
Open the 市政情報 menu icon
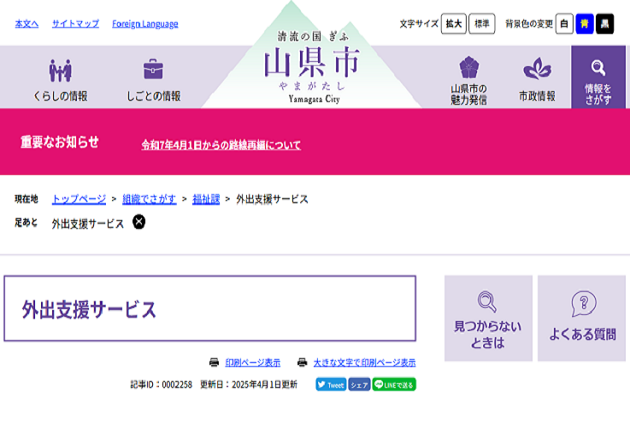537,69
